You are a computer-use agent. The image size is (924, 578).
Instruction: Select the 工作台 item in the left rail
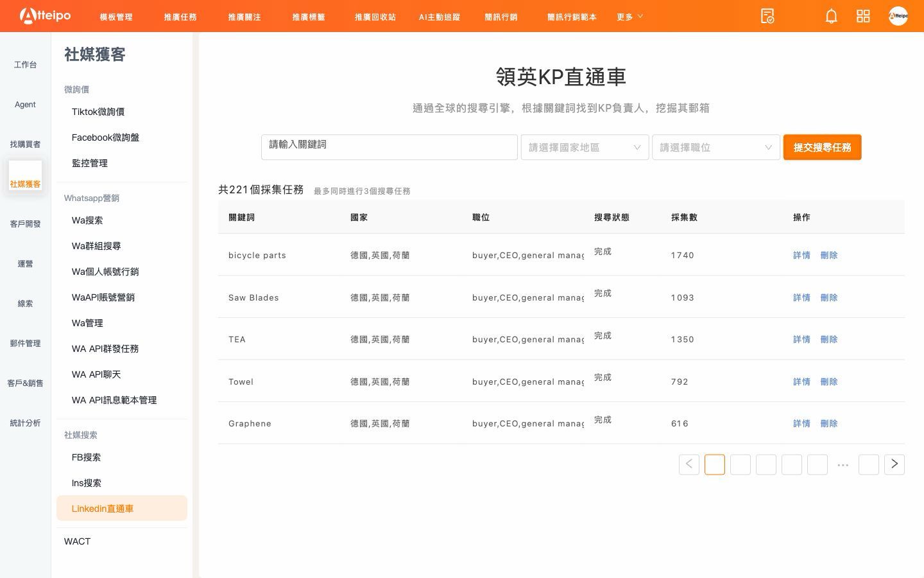click(x=25, y=64)
